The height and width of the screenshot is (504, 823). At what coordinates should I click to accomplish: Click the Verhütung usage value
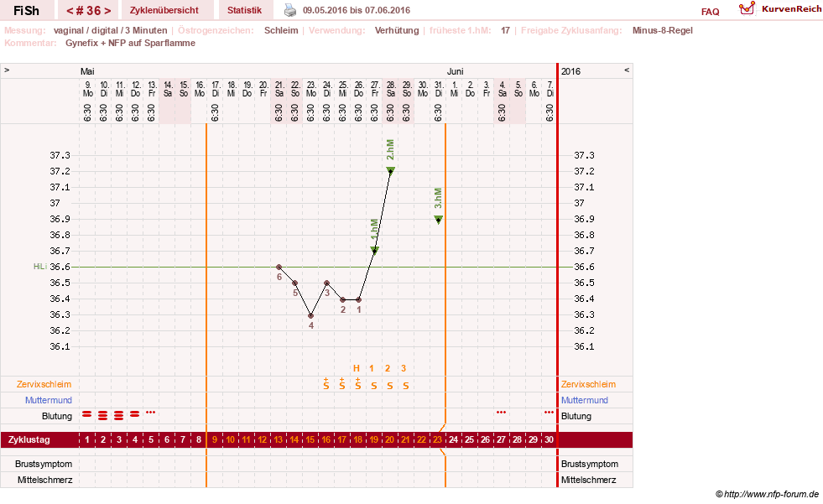coord(397,30)
